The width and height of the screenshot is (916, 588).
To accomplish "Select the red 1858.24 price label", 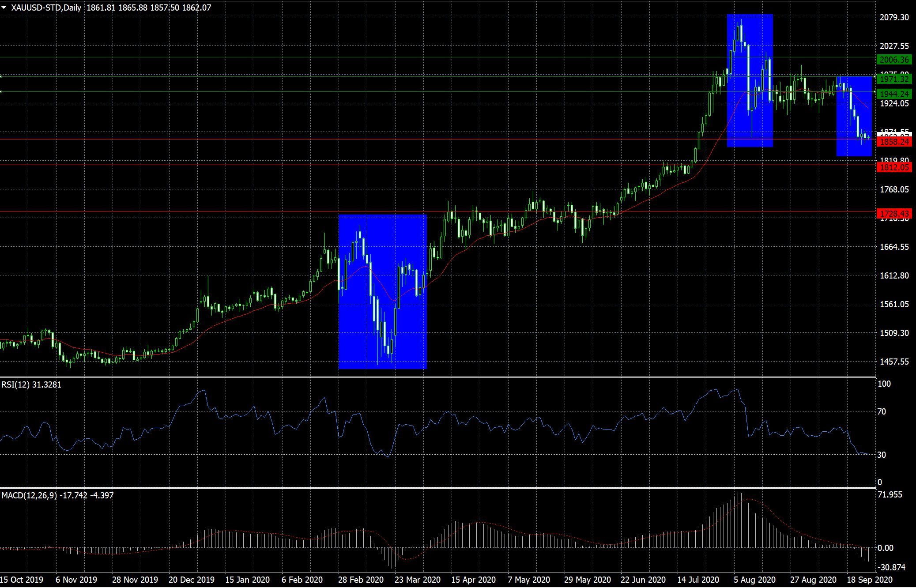I will pos(894,142).
